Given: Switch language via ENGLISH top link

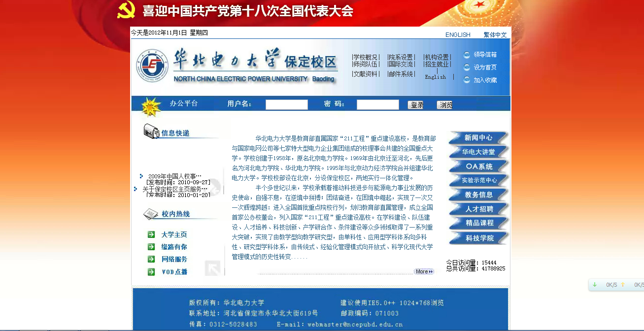Looking at the screenshot, I should tap(458, 34).
